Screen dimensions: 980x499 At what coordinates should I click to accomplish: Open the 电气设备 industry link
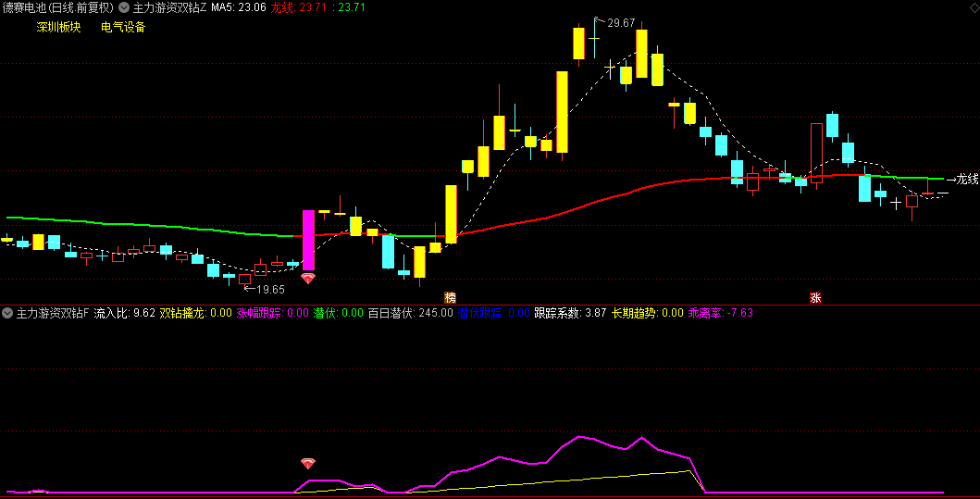pyautogui.click(x=123, y=27)
